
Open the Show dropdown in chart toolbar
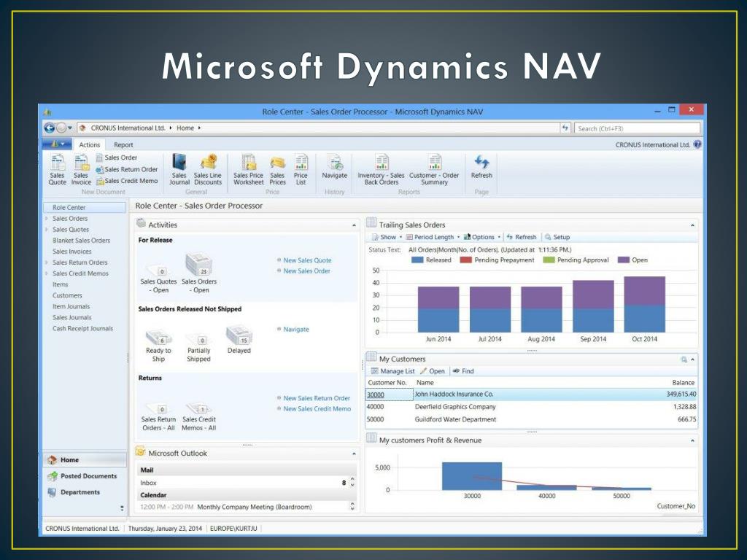coord(387,237)
